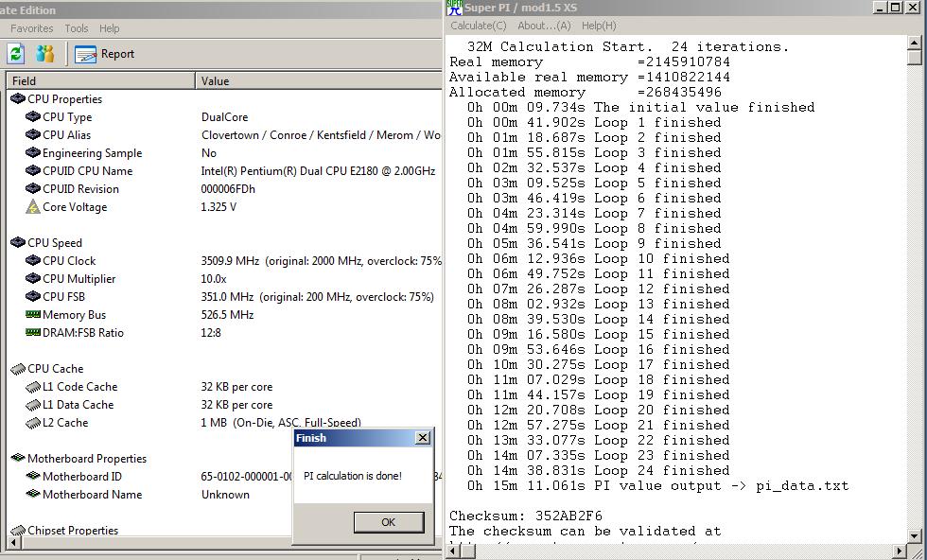Click the Field column header
Image resolution: width=927 pixels, height=560 pixels.
[100, 81]
